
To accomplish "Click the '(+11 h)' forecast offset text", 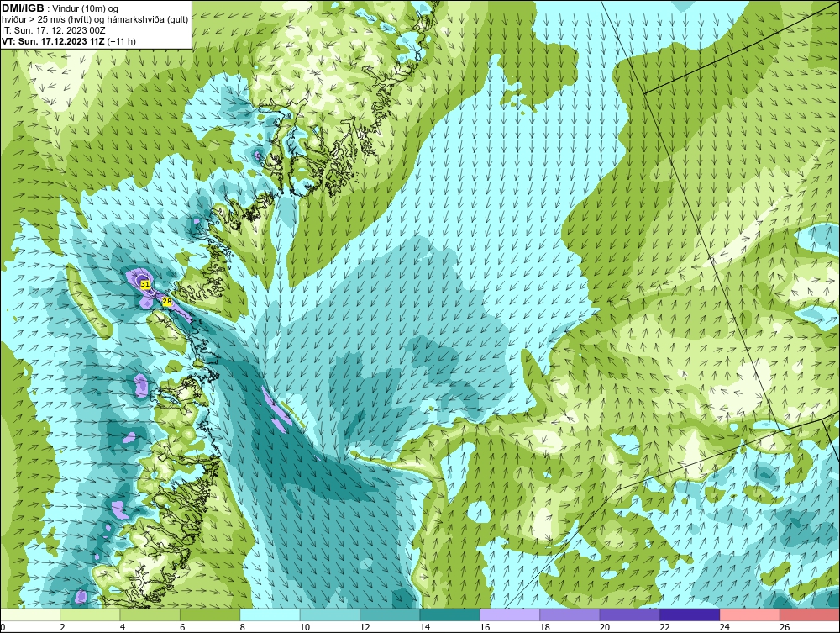I will [122, 41].
